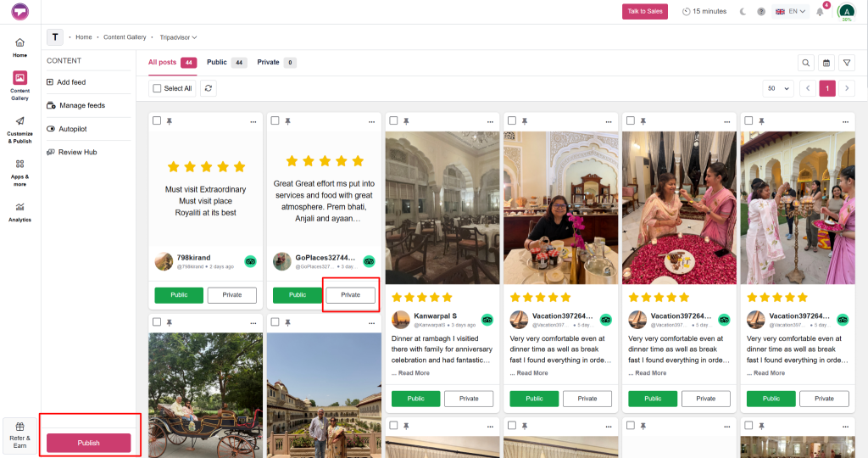Image resolution: width=868 pixels, height=458 pixels.
Task: Click the Talk to Sales button
Action: click(x=645, y=12)
